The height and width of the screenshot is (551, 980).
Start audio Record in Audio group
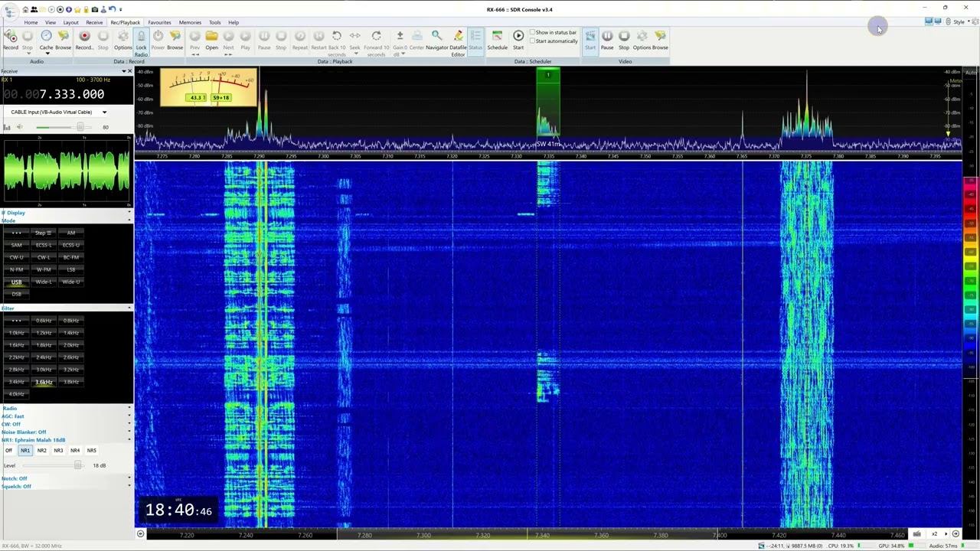coord(10,40)
